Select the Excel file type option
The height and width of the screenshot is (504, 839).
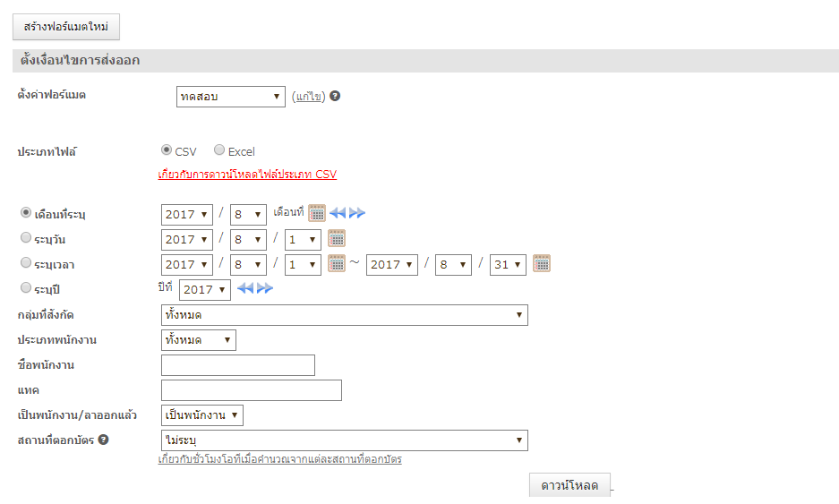pos(219,150)
